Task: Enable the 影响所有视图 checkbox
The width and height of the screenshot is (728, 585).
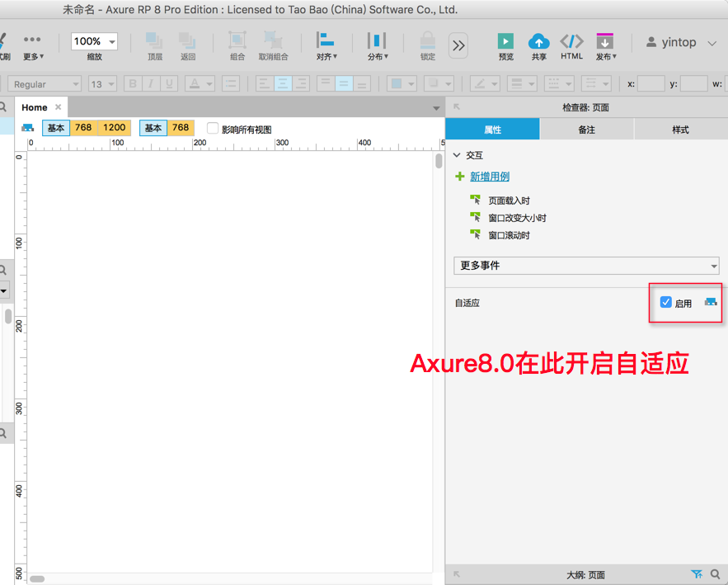Action: (213, 128)
